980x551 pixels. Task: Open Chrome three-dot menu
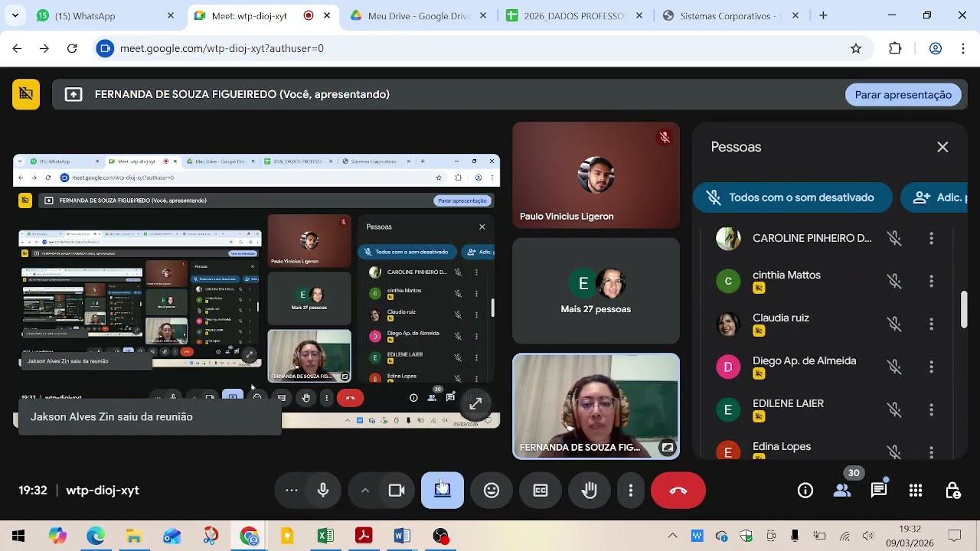coord(963,48)
